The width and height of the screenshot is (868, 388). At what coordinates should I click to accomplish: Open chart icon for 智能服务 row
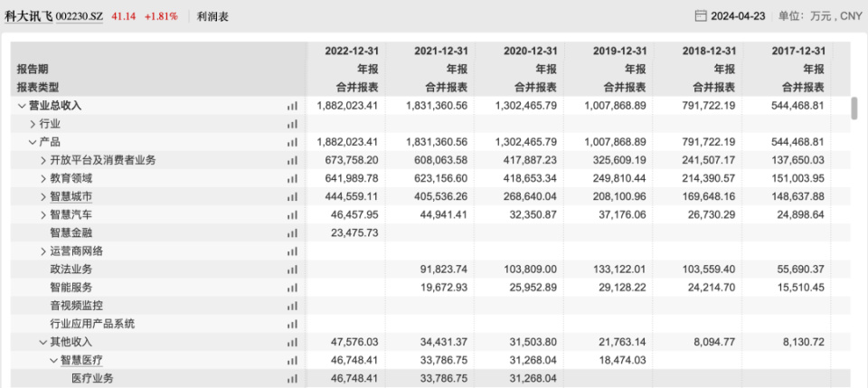pos(292,288)
